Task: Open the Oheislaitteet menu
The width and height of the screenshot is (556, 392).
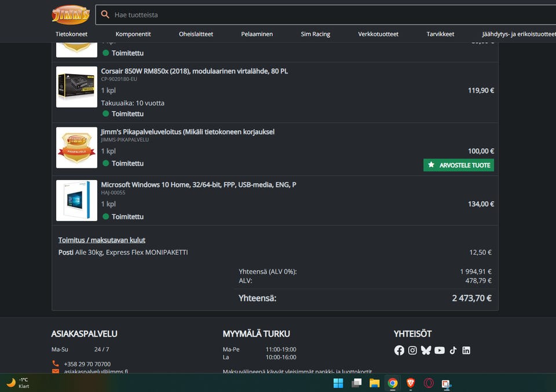Action: 196,34
